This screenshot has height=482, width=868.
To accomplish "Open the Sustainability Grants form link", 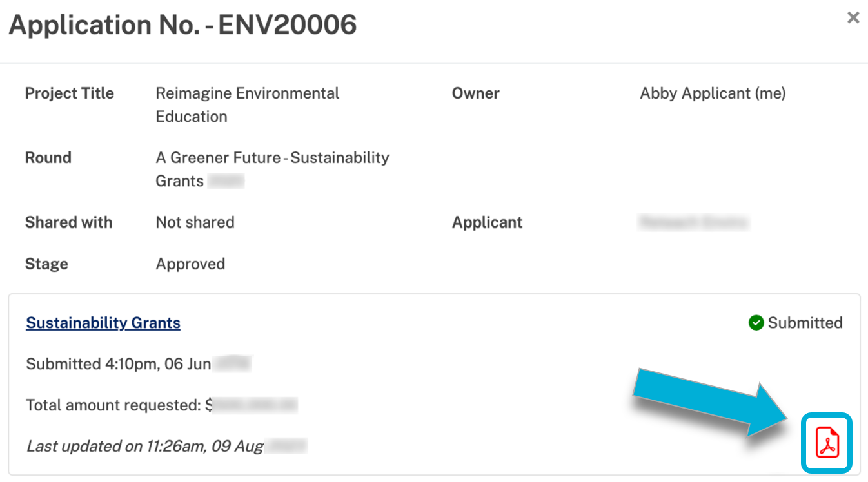I will [103, 323].
